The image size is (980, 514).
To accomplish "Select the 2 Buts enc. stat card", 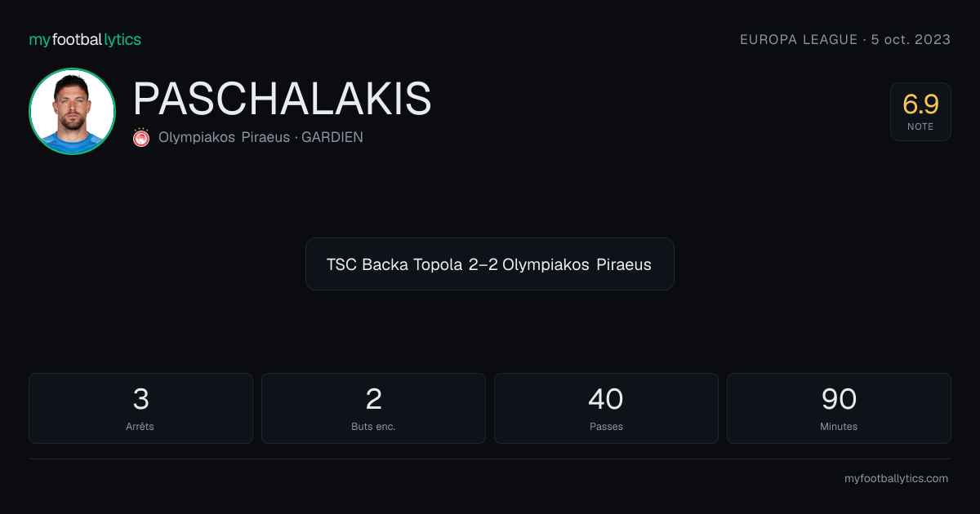I will (373, 408).
